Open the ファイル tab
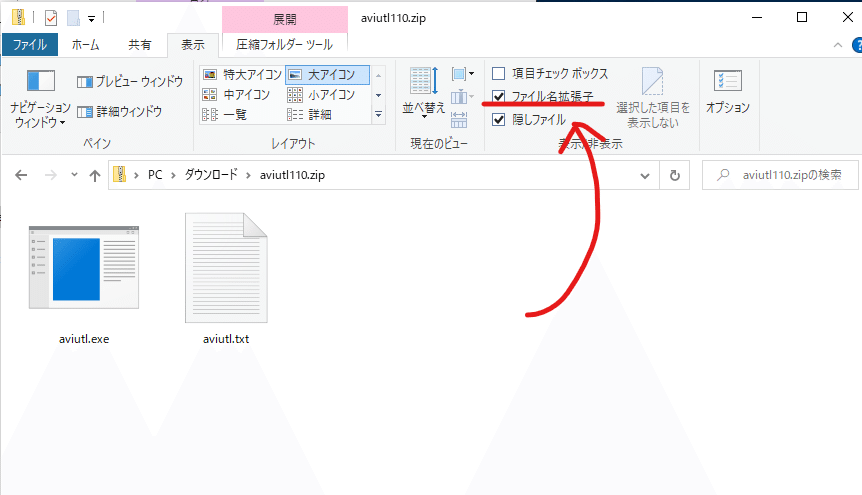The height and width of the screenshot is (495, 862). pos(30,45)
